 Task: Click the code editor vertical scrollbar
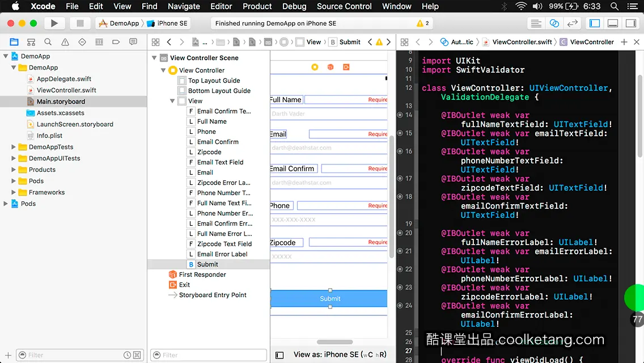click(640, 116)
